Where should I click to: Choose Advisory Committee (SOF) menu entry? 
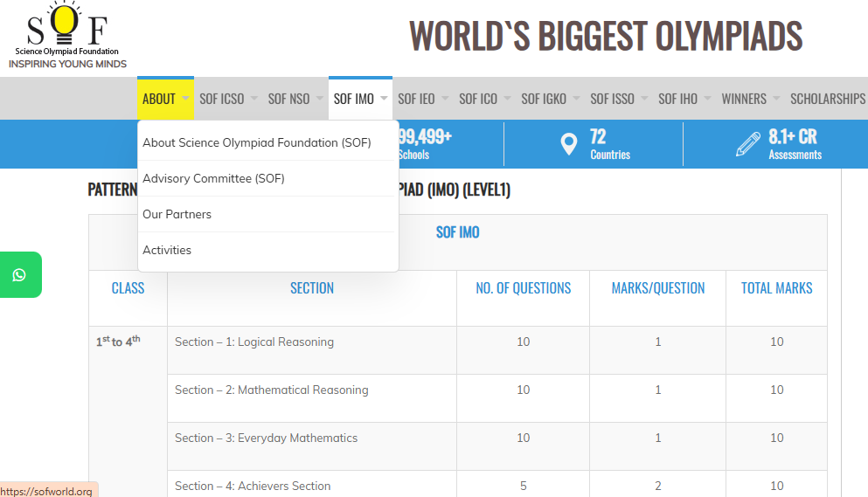213,178
